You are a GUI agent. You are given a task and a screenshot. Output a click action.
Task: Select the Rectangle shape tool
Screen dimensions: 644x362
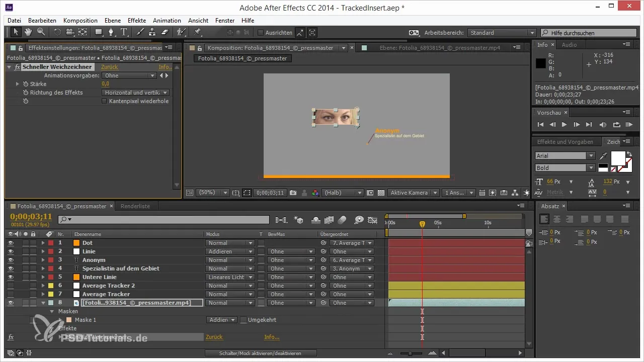99,32
